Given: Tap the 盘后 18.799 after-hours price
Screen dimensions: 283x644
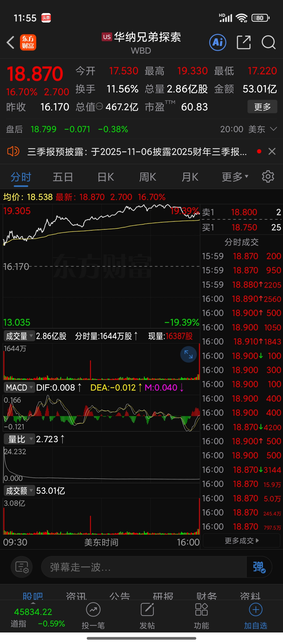Looking at the screenshot, I should tap(43, 129).
